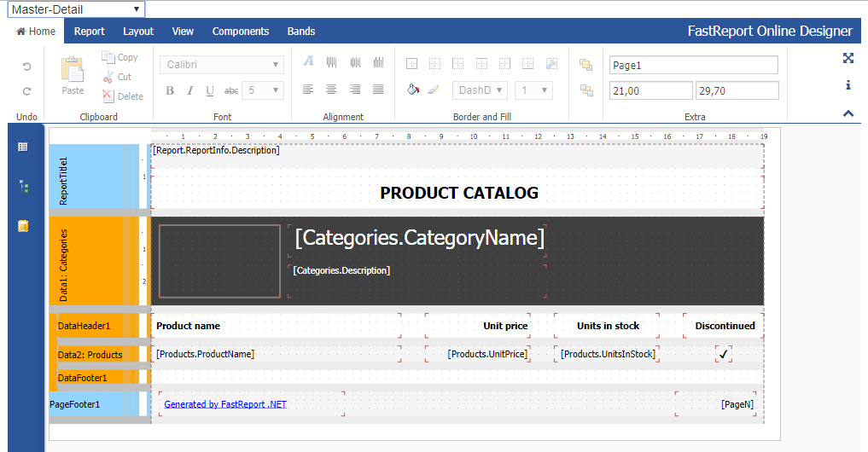Screen dimensions: 868x452
Task: Toggle fullscreen with expand arrows icon
Action: tap(848, 58)
